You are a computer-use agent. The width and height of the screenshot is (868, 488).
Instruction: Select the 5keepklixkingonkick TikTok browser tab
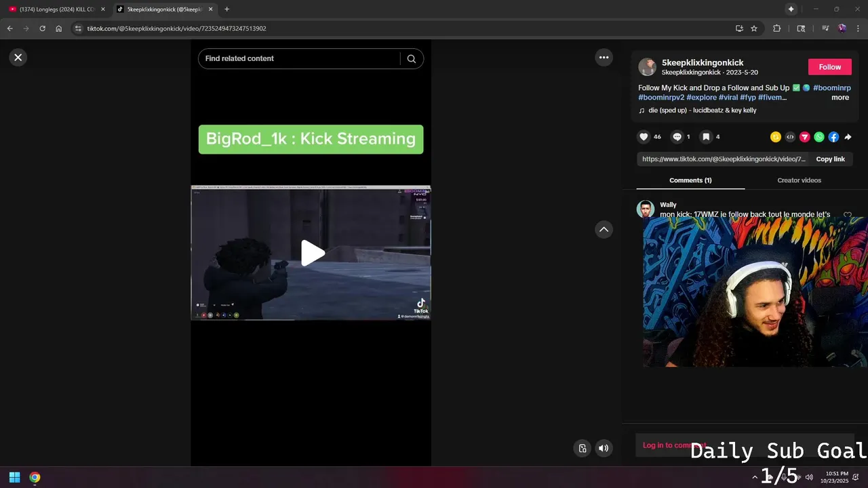[165, 9]
